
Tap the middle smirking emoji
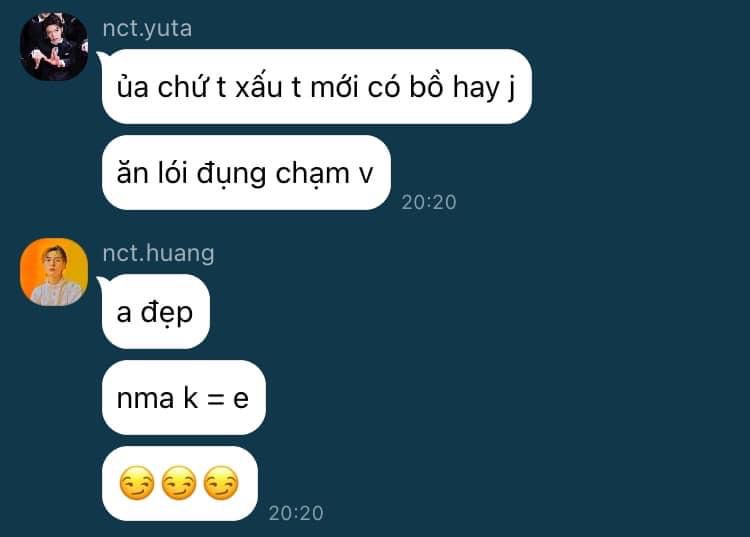tap(179, 483)
